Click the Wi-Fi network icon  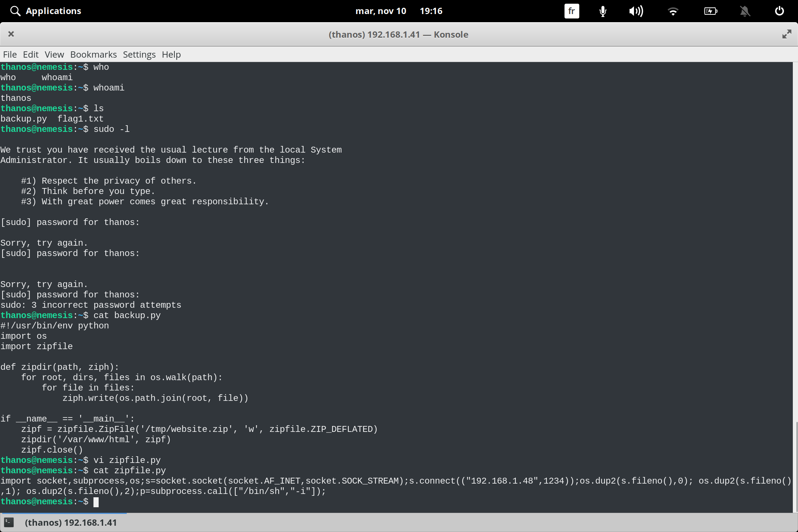673,11
